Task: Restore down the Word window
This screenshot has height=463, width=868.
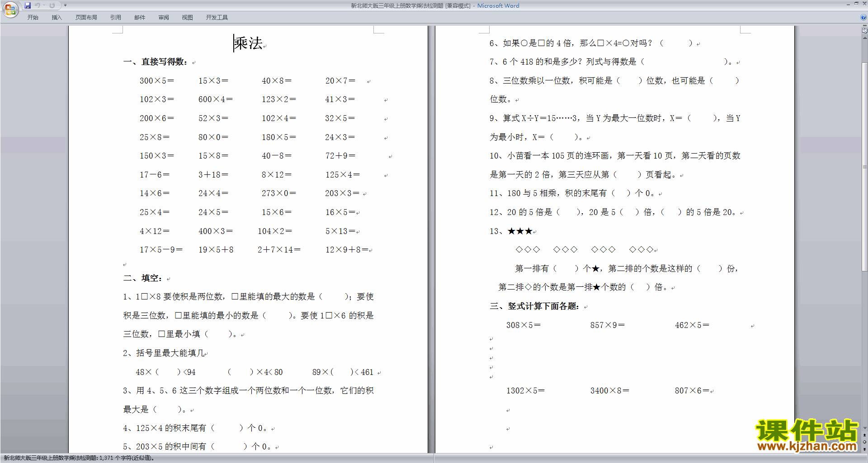Action: [x=856, y=4]
